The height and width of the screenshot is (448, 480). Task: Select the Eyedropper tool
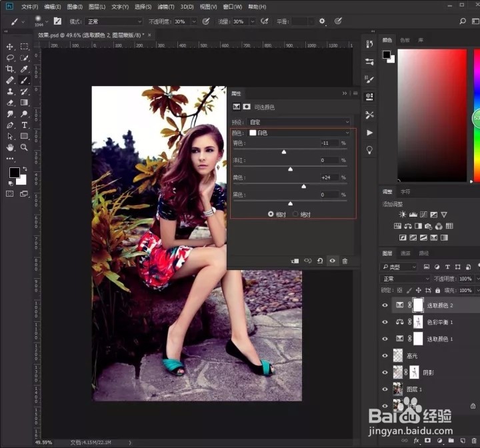click(24, 69)
